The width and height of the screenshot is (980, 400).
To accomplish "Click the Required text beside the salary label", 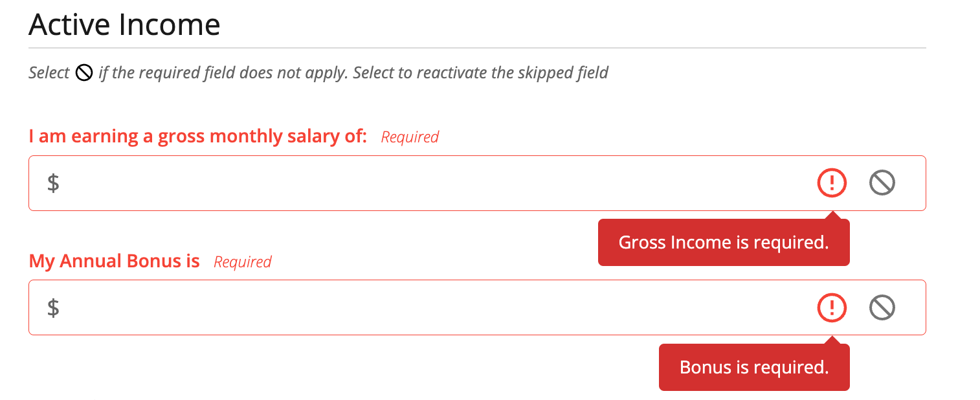I will (409, 137).
